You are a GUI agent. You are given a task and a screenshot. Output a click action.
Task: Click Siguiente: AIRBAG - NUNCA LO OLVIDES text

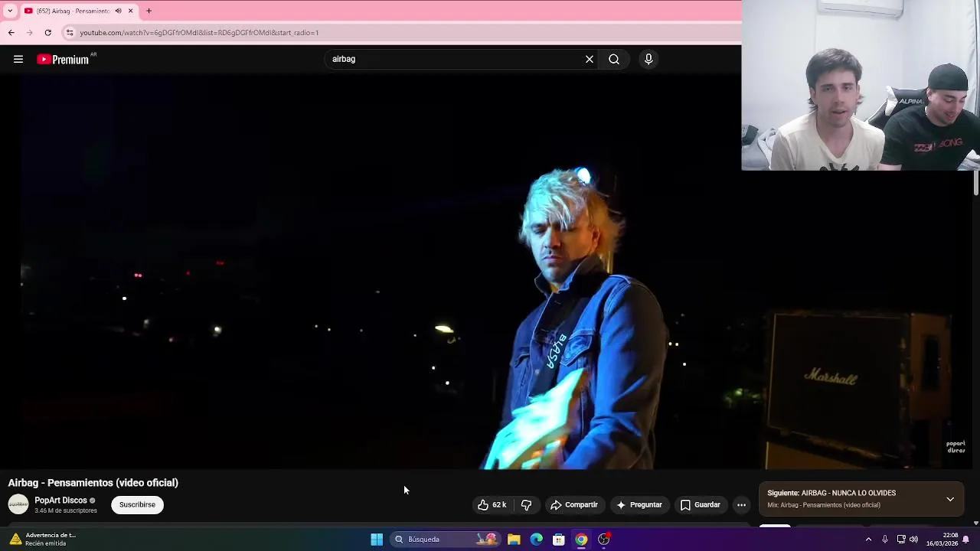click(x=831, y=493)
